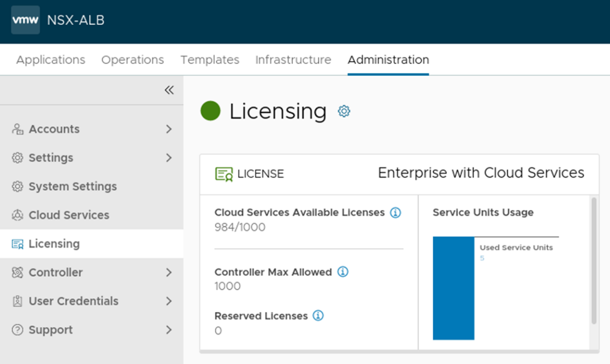Screen dimensions: 610x364
Task: Switch to the Applications tab
Action: pos(51,60)
